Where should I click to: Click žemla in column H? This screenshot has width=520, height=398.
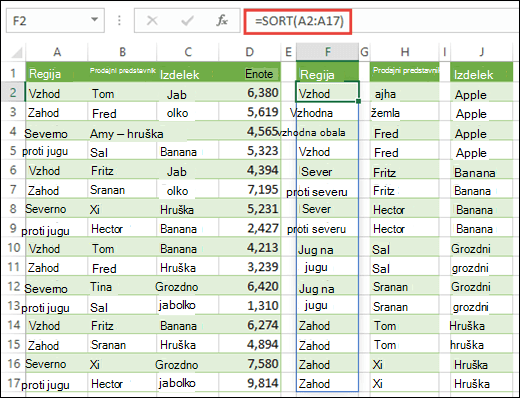click(x=385, y=113)
